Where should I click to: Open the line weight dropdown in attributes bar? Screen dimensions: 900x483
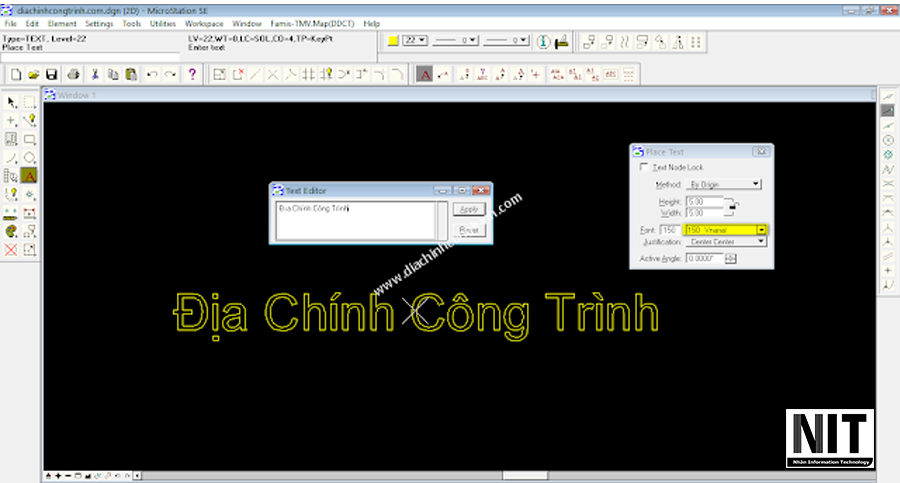[x=505, y=40]
